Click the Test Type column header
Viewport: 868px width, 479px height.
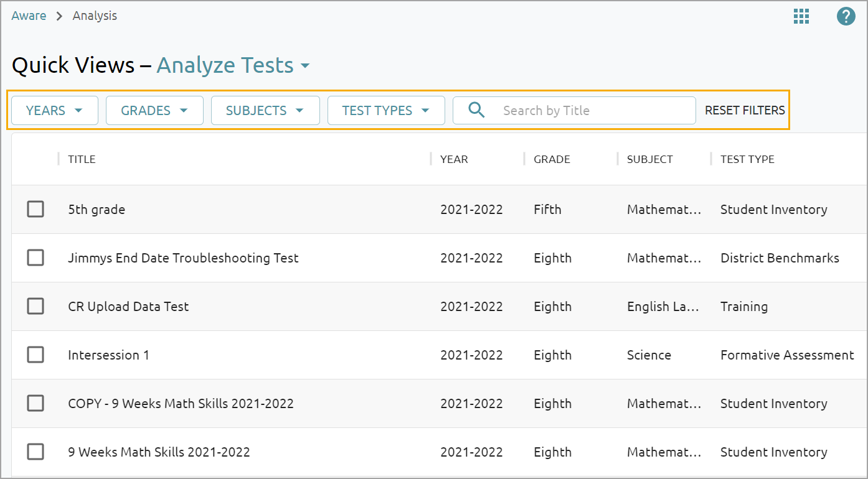click(747, 159)
